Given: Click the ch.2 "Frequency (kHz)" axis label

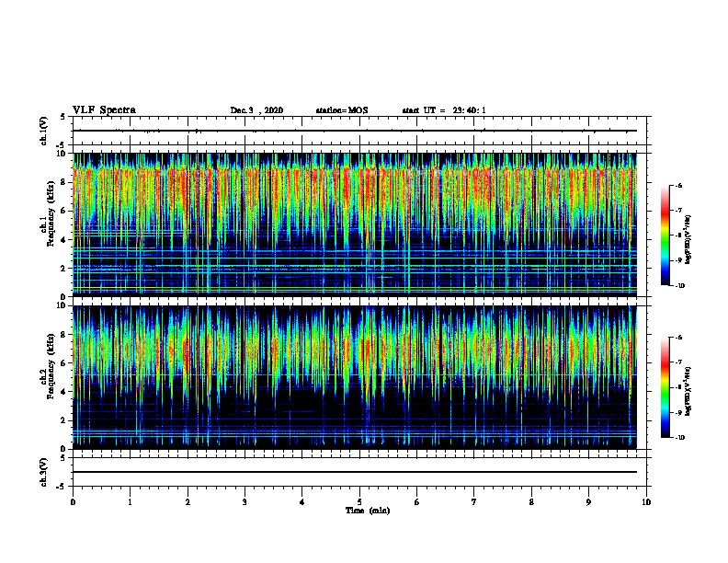Looking at the screenshot, I should click(x=51, y=366).
